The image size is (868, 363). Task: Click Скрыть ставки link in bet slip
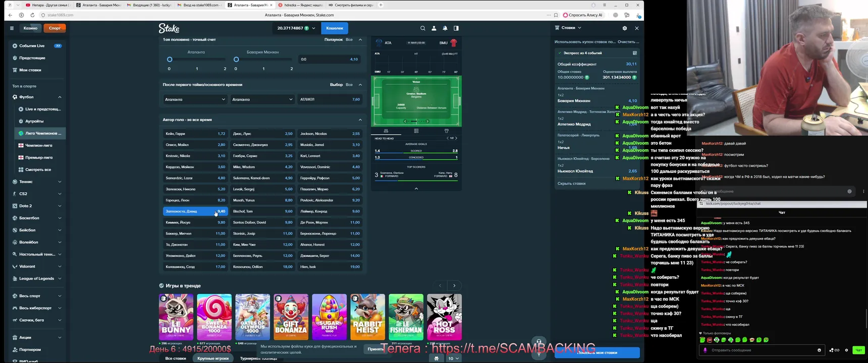pyautogui.click(x=571, y=184)
